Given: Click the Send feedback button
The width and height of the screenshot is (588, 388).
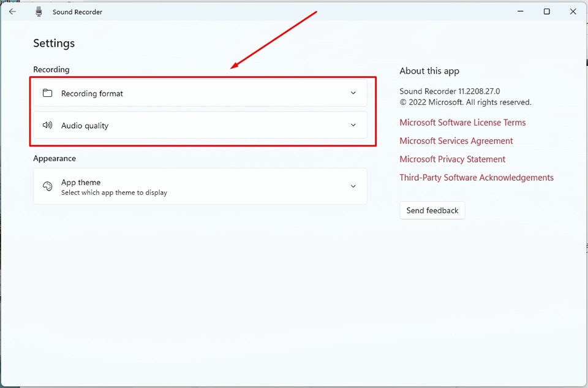Looking at the screenshot, I should coord(432,210).
